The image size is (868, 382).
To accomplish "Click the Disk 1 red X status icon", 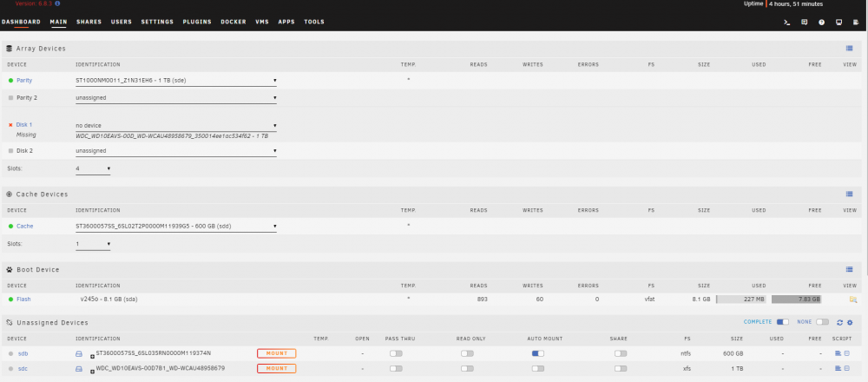I will click(x=10, y=125).
